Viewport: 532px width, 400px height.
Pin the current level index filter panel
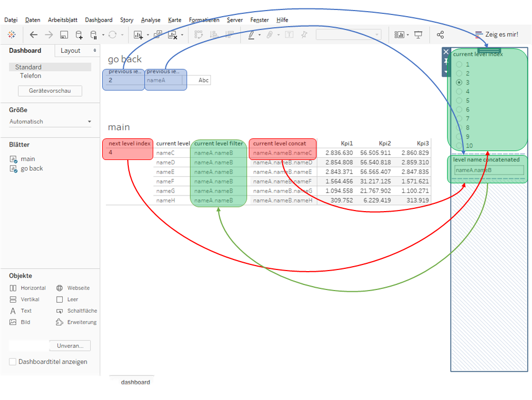pyautogui.click(x=446, y=62)
